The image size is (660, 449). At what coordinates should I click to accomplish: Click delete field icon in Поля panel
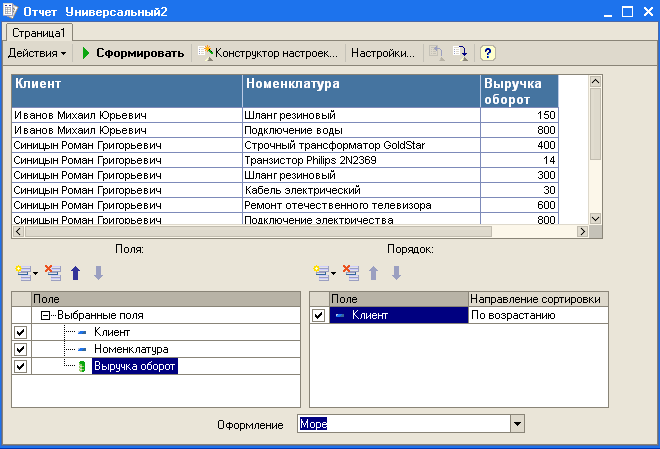pos(53,272)
